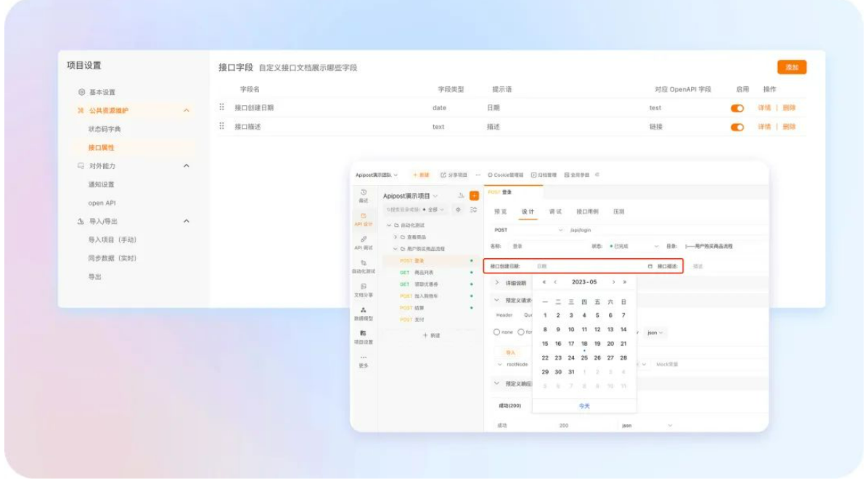Click the locate target icon in tree toolbar
Screen dimensions: 868x480
[459, 210]
